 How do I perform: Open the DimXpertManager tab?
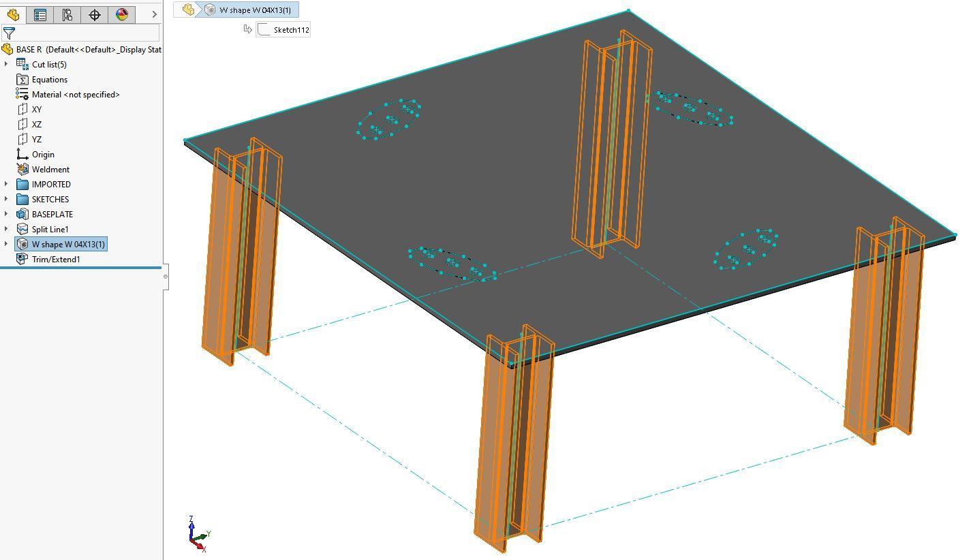(95, 14)
